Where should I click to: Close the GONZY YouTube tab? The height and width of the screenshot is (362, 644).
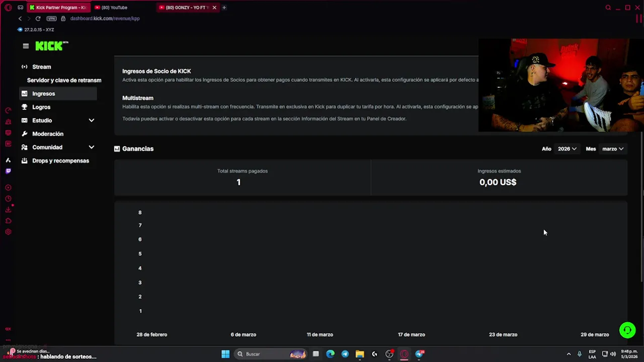tap(214, 8)
